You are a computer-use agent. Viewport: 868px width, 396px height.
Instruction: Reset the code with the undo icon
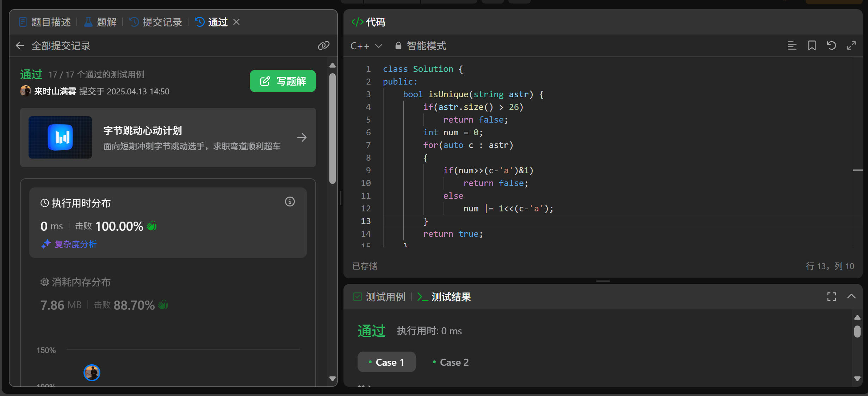tap(831, 45)
